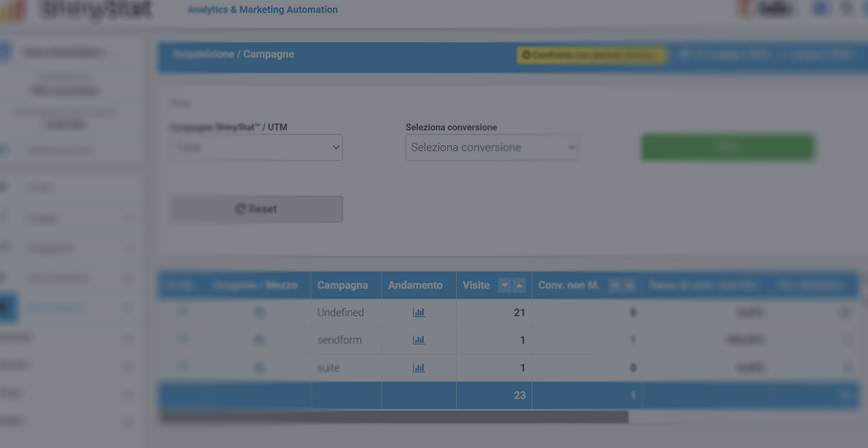Image resolution: width=868 pixels, height=448 pixels.
Task: Open the trend chart for sendform campaign
Action: coord(419,340)
